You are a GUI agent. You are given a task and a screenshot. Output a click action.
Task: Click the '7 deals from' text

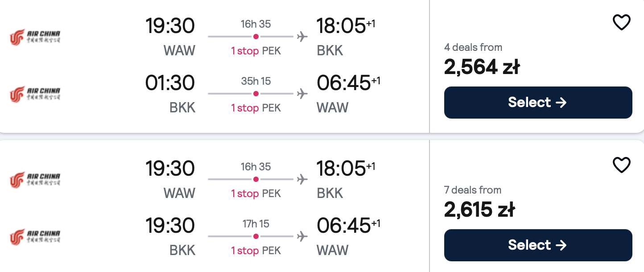473,190
